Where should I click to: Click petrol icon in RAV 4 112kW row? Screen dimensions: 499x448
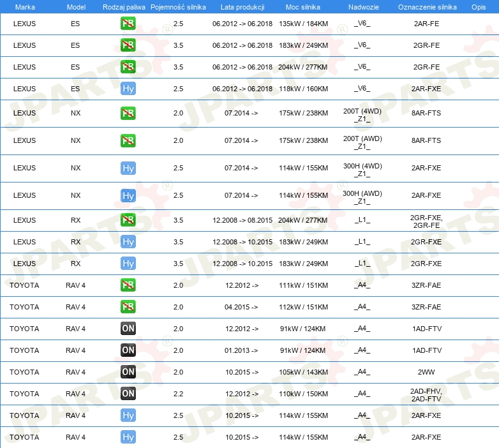(x=128, y=307)
